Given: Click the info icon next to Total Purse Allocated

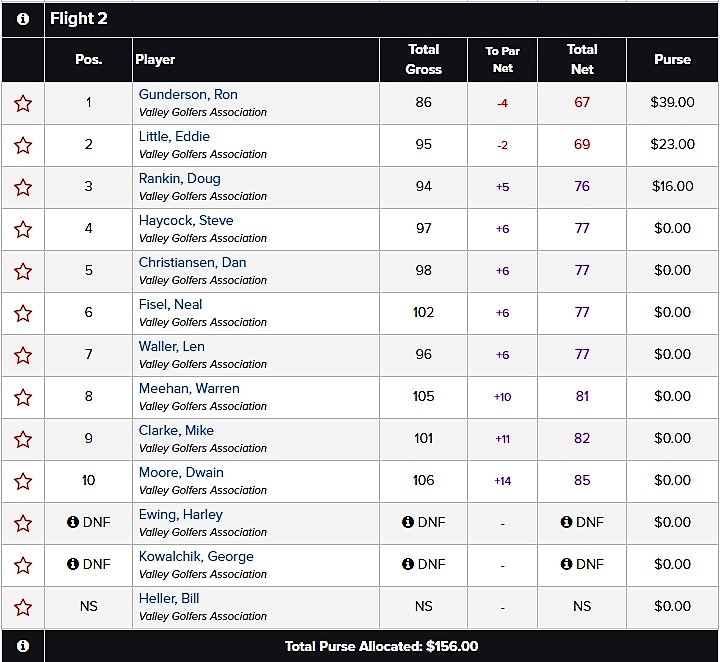Looking at the screenshot, I should pyautogui.click(x=23, y=646).
